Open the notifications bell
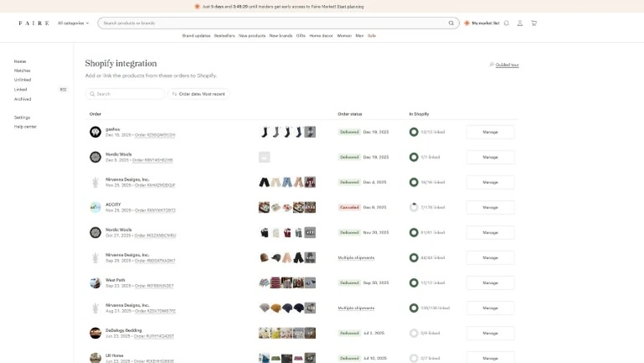Screen dimensions: 644x363 point(506,24)
